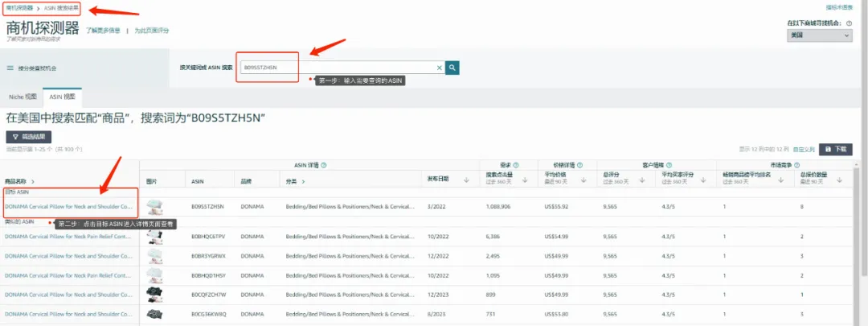
Task: Open product link in row B0BHQD1H5Y
Action: 68,275
